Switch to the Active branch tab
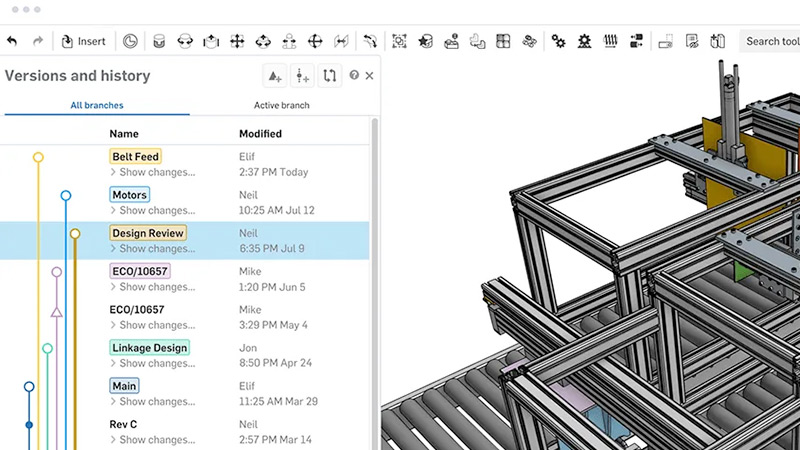This screenshot has width=800, height=450. point(281,105)
